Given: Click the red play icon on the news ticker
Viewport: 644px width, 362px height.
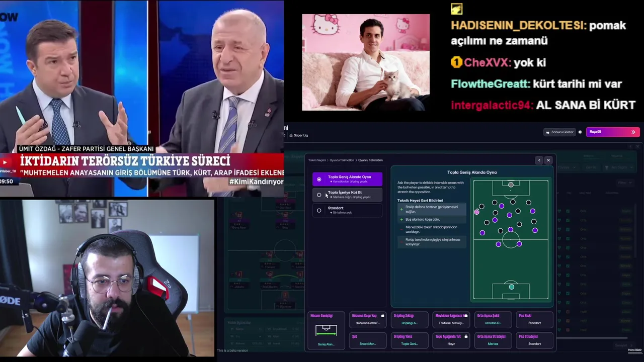Looking at the screenshot, I should coord(6,162).
